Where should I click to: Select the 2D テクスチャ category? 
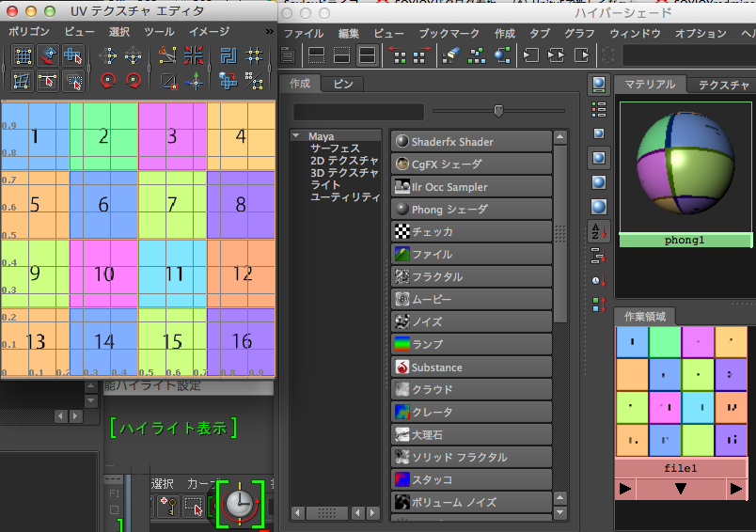coord(344,161)
